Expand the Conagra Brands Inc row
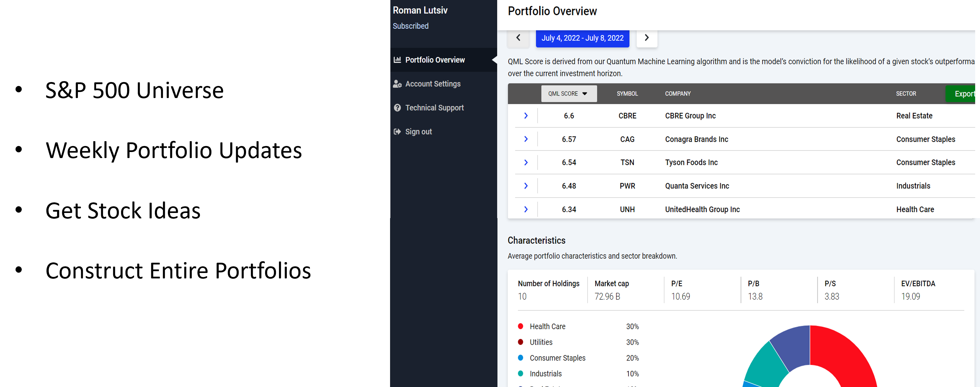Screen dimensions: 980x387 coord(526,139)
